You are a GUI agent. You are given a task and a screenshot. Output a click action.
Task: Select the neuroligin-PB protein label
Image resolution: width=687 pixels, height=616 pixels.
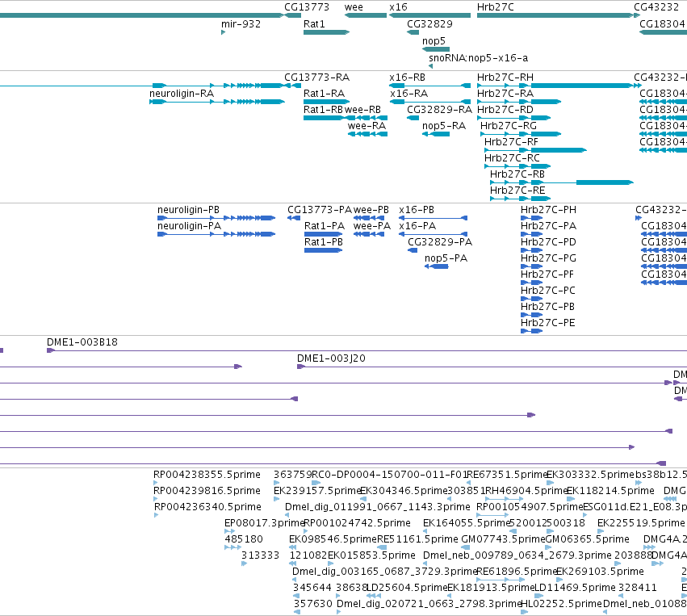[x=188, y=210]
